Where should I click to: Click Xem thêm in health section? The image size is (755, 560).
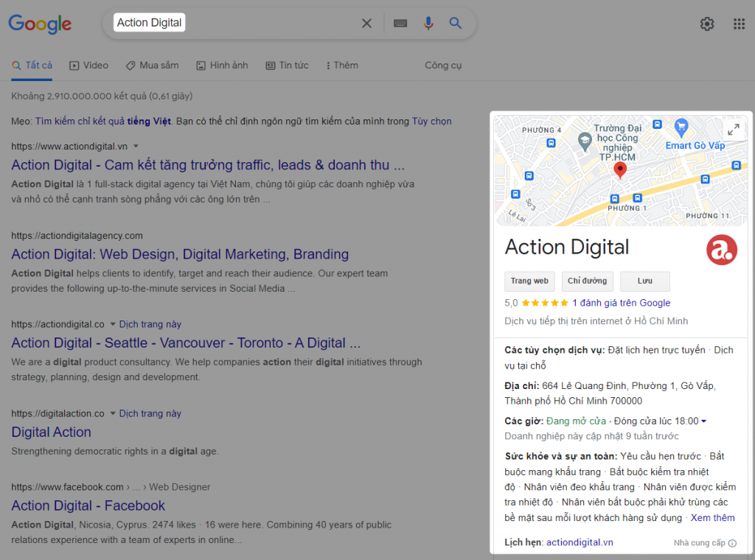pyautogui.click(x=713, y=518)
